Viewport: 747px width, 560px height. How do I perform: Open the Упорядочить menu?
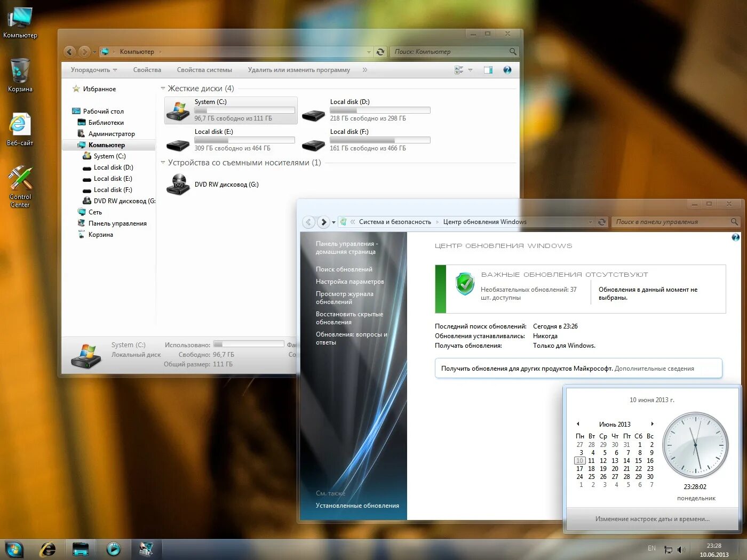tap(93, 70)
